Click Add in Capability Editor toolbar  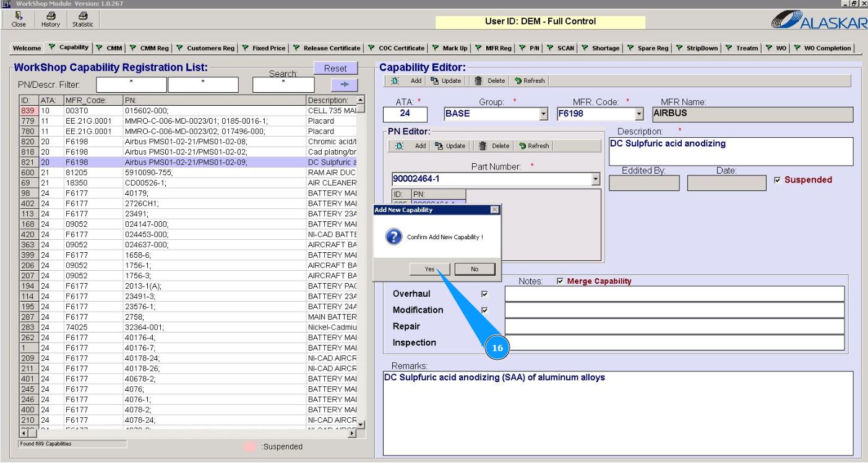407,81
